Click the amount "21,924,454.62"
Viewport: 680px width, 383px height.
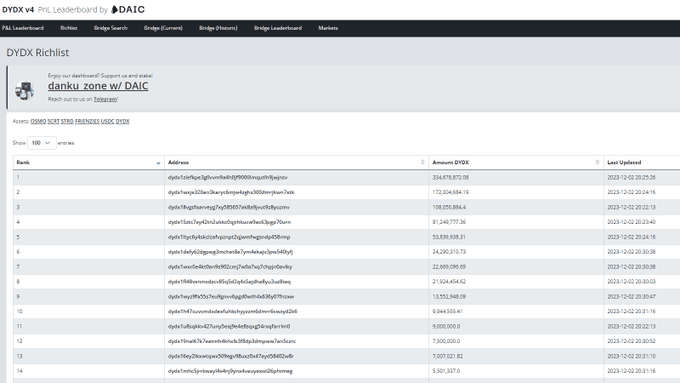coord(449,282)
